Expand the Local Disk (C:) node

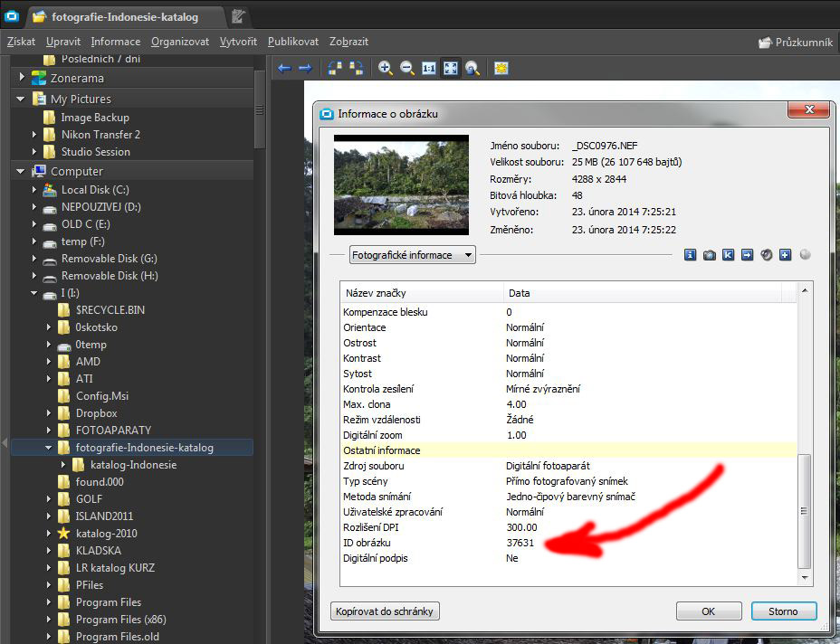[34, 190]
